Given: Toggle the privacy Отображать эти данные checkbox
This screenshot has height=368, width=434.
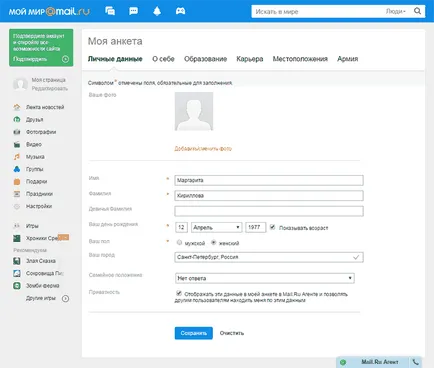Looking at the screenshot, I should 179,293.
